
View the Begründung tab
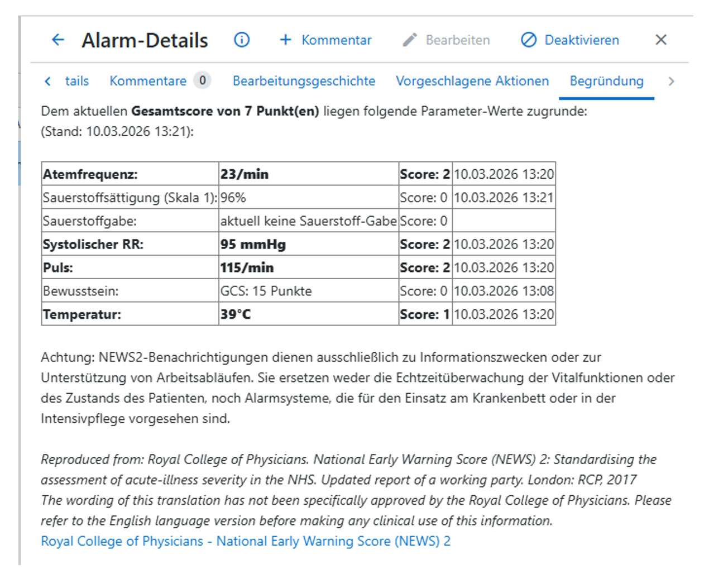tap(606, 81)
